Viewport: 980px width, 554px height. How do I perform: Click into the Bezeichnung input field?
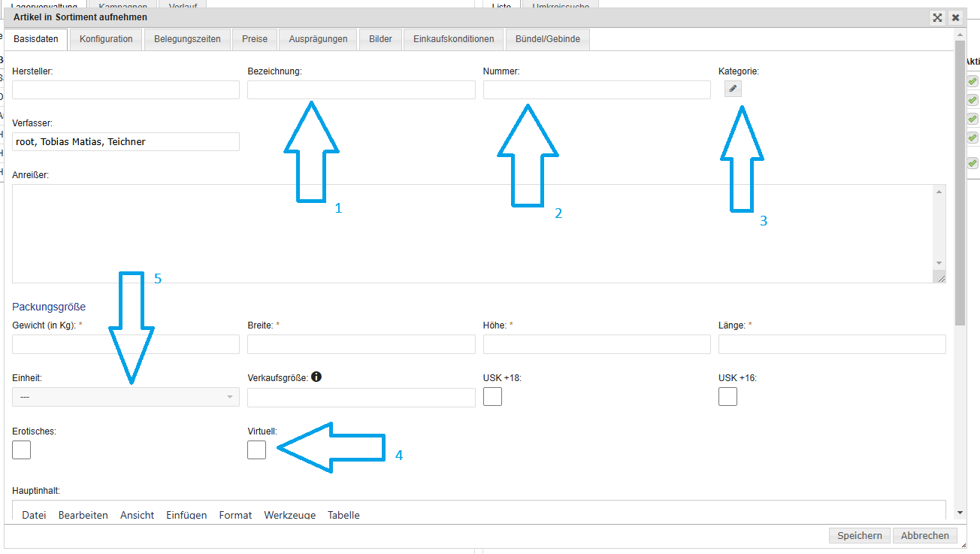(361, 90)
